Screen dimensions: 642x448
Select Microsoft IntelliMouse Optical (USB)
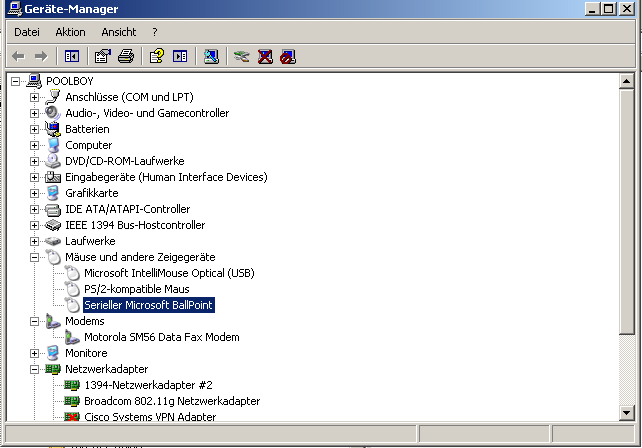click(169, 273)
